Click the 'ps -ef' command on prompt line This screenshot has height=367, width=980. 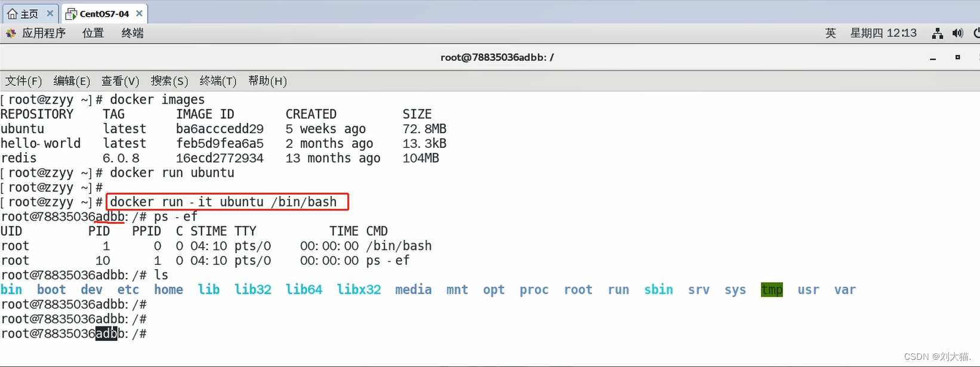point(175,217)
